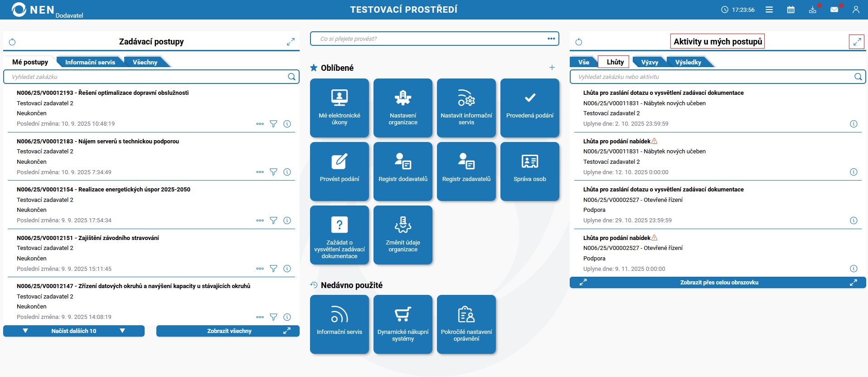Screen dimensions: 868x377
Task: Open Mé elektronické úkony tile
Action: (x=339, y=108)
